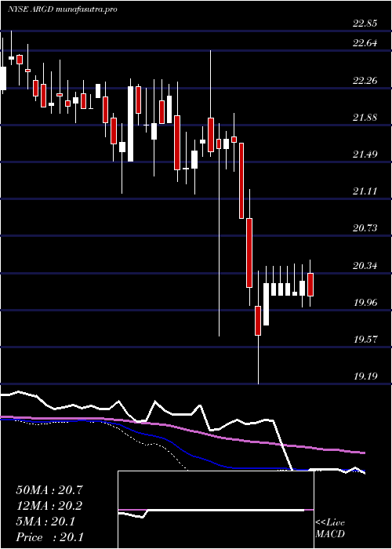Click the 12MA : 20.2 reading
This screenshot has height=549, width=392.
pyautogui.click(x=49, y=506)
